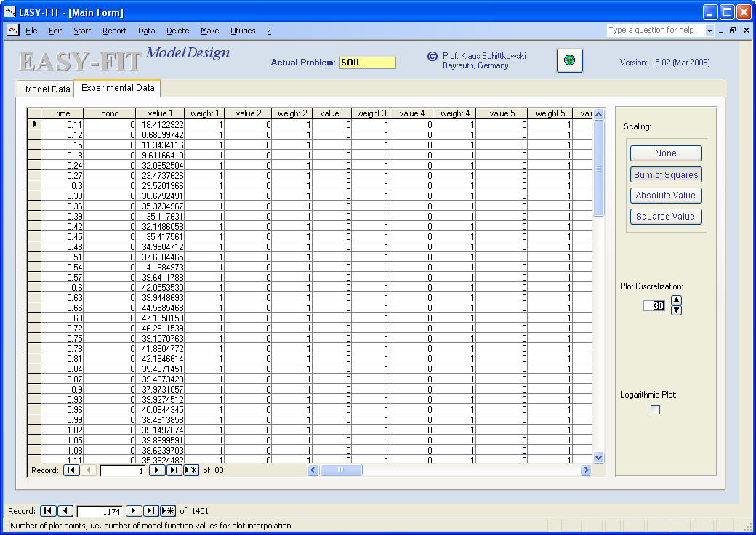
Task: Enable the Logarithmic Plot checkbox
Action: click(x=655, y=410)
